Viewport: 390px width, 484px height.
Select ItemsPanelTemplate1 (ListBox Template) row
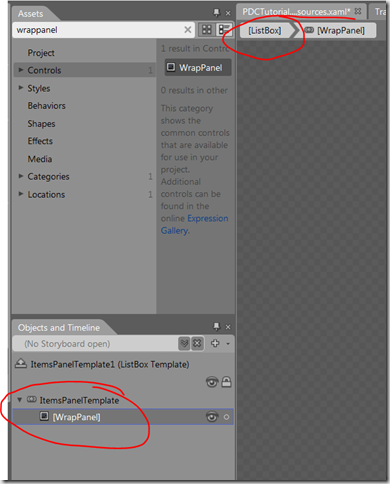[x=110, y=364]
